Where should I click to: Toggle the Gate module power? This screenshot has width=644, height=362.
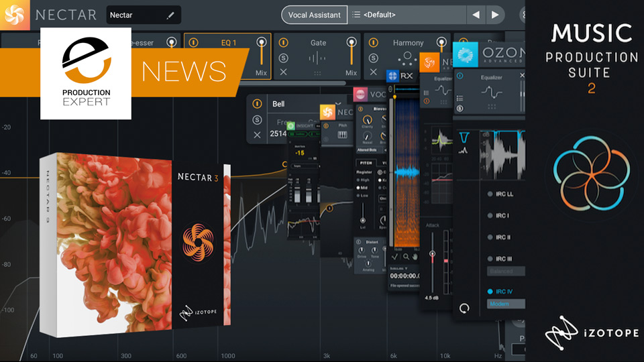coord(283,43)
